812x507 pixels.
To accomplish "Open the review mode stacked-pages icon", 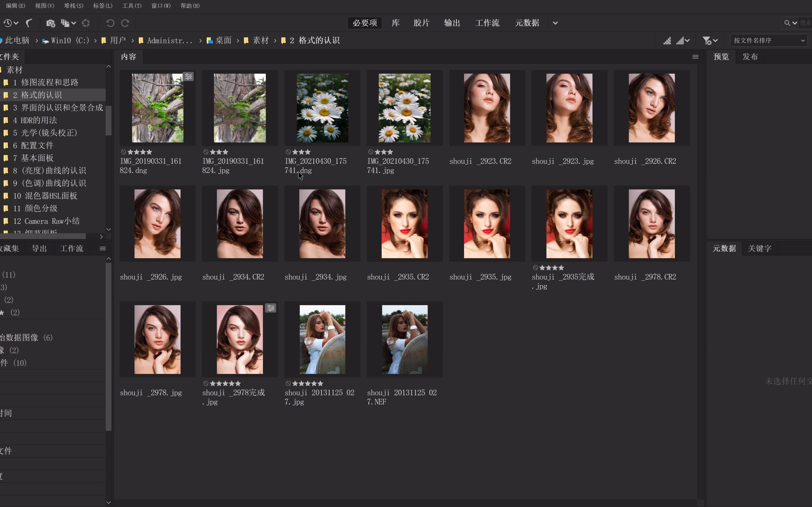I will (68, 23).
